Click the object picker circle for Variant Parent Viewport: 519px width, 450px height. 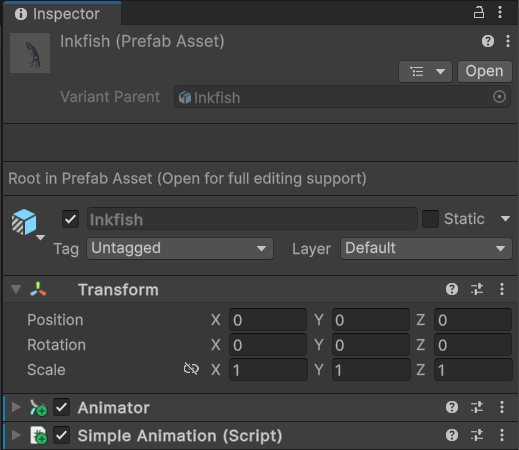[499, 97]
